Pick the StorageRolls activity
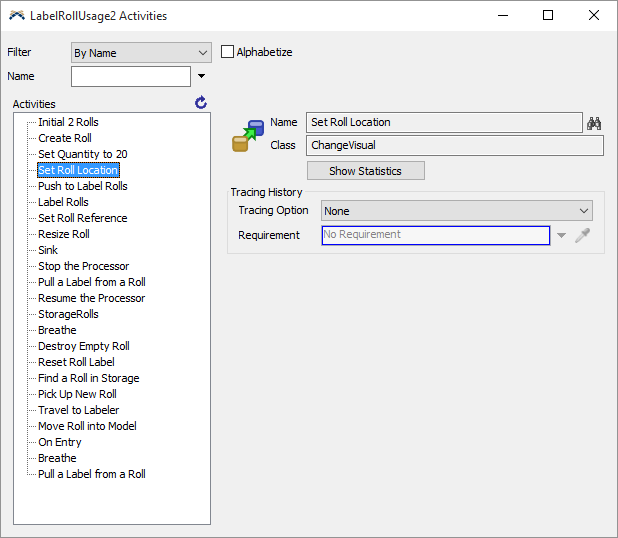618x538 pixels. click(x=68, y=314)
